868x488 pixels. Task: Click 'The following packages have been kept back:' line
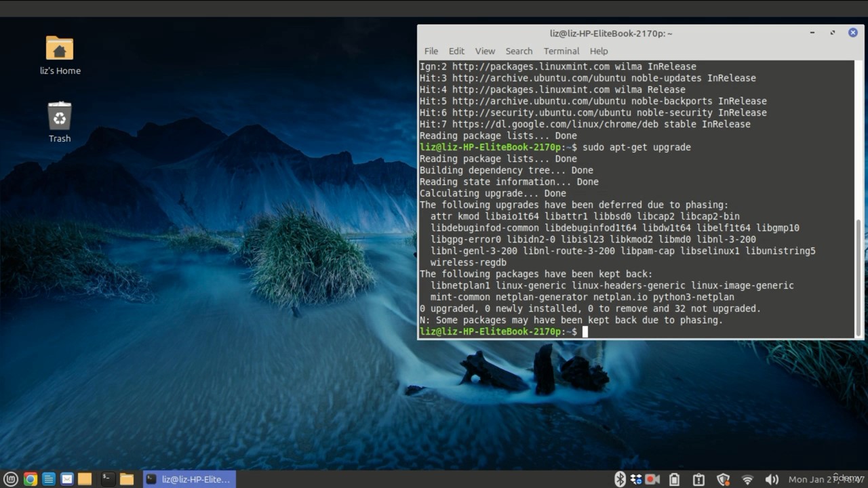536,274
